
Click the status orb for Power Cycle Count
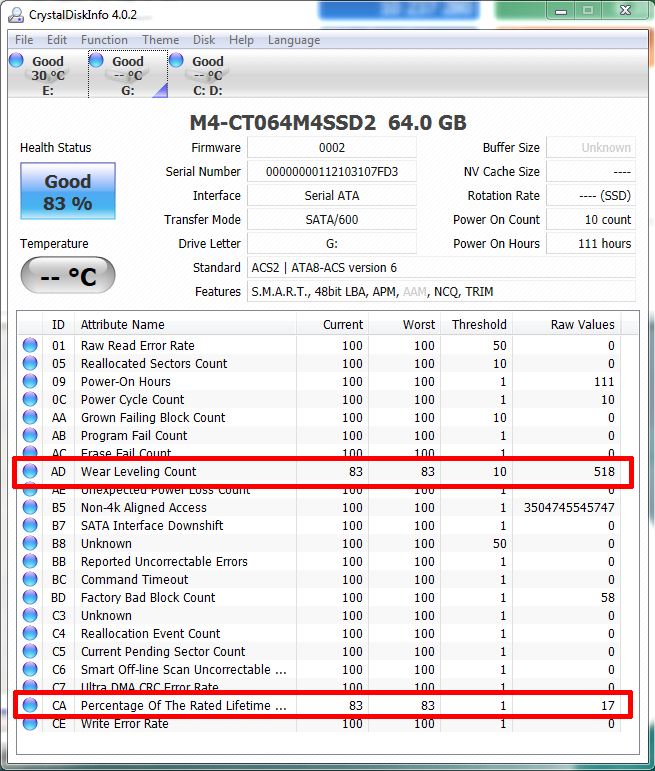(x=30, y=399)
